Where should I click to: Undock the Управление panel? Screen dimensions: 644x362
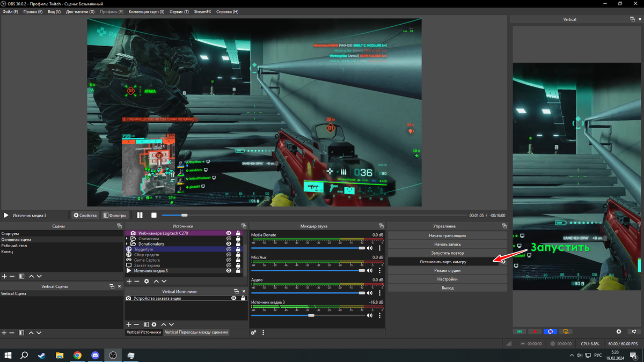(x=504, y=226)
